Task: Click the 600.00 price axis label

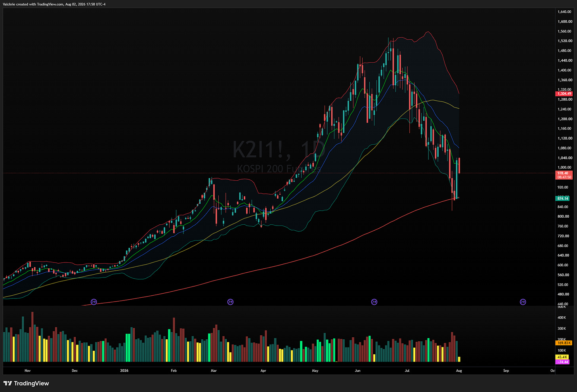Action: tap(563, 265)
